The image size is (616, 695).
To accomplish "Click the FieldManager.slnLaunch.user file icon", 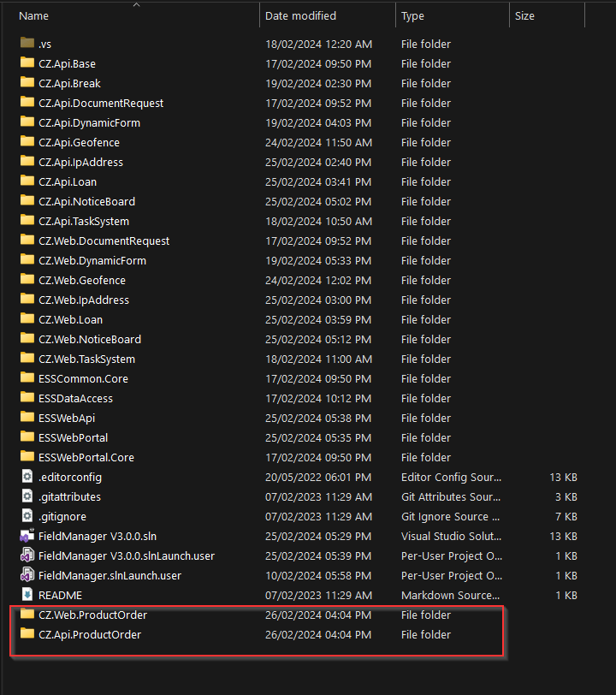I will tap(27, 575).
